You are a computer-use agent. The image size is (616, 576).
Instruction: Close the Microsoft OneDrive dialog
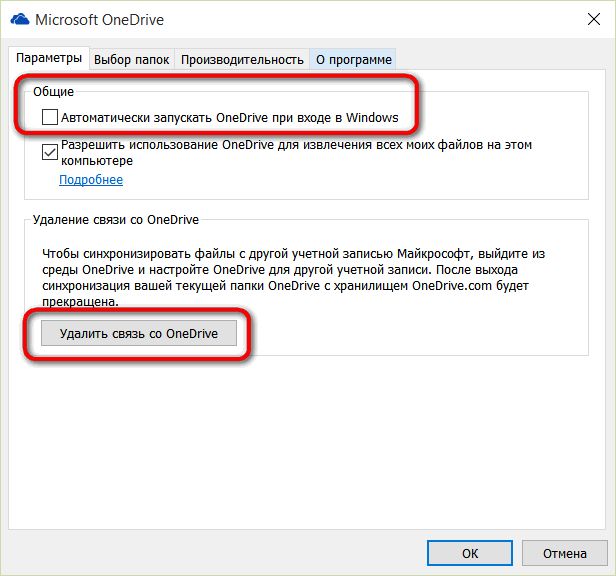[x=594, y=19]
